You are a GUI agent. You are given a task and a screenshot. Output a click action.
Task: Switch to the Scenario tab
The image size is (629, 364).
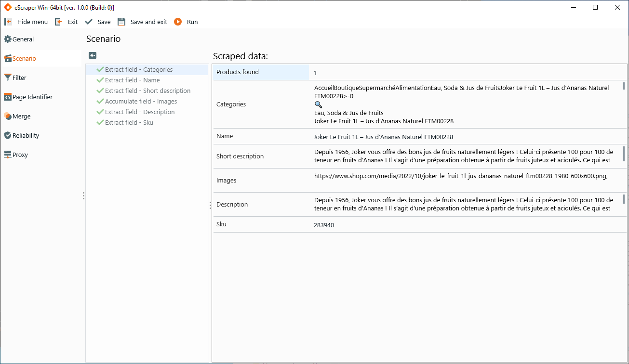pyautogui.click(x=23, y=58)
